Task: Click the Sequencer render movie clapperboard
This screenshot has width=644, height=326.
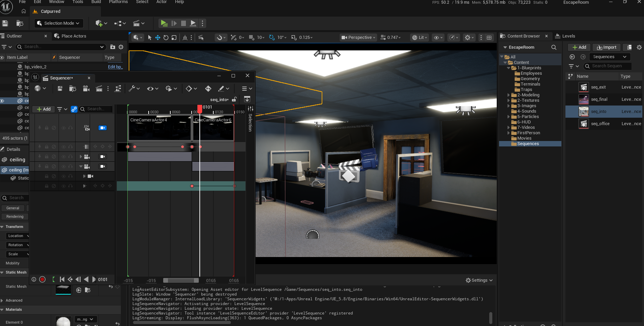Action: (x=99, y=89)
